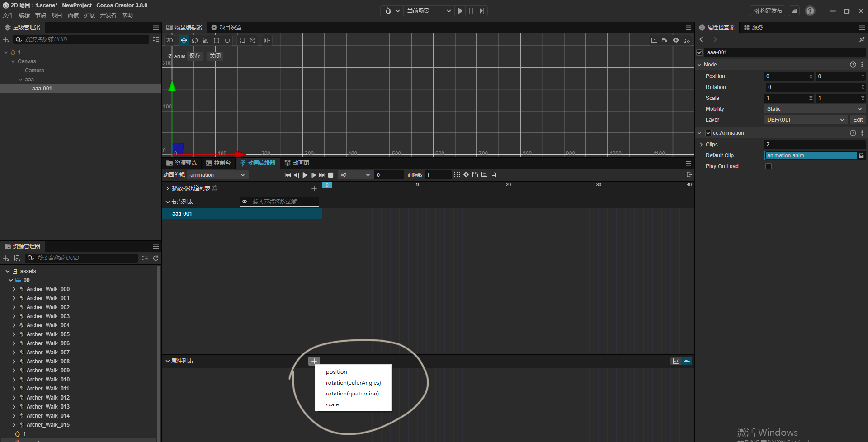Image resolution: width=868 pixels, height=442 pixels.
Task: Choose position from property menu
Action: click(353, 372)
